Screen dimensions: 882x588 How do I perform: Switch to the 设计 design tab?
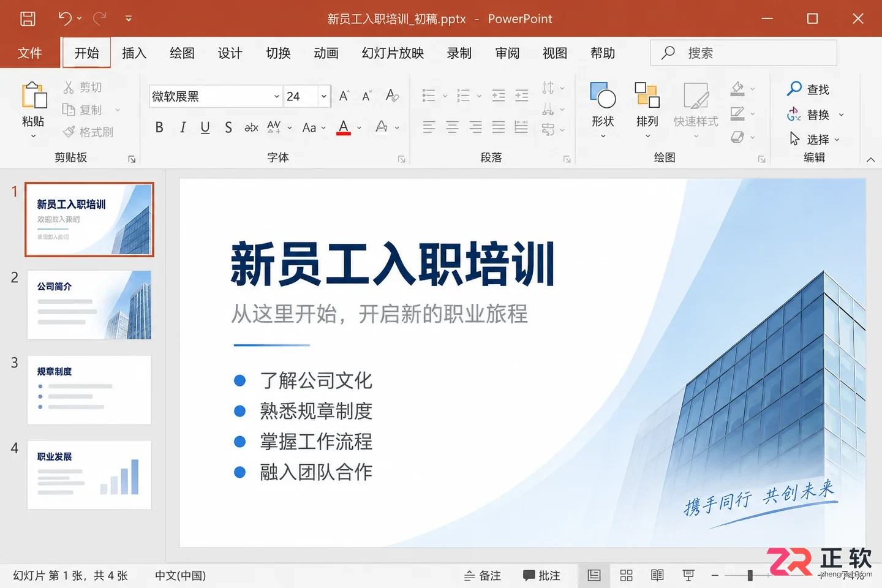(230, 53)
